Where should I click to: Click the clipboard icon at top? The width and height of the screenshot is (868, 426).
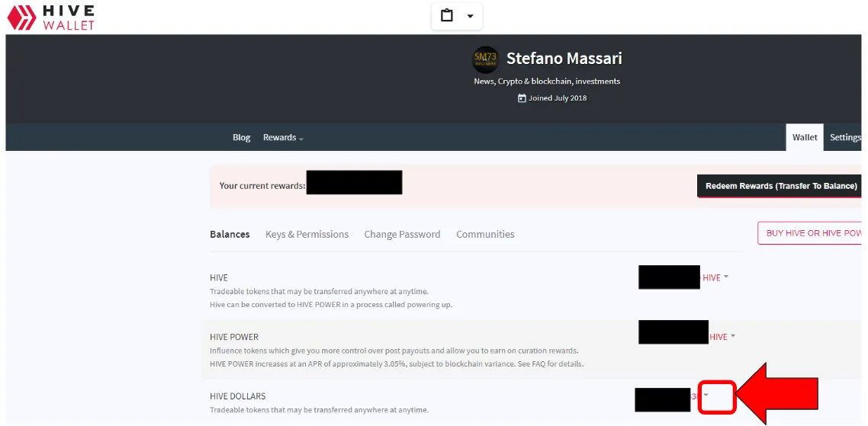(447, 16)
